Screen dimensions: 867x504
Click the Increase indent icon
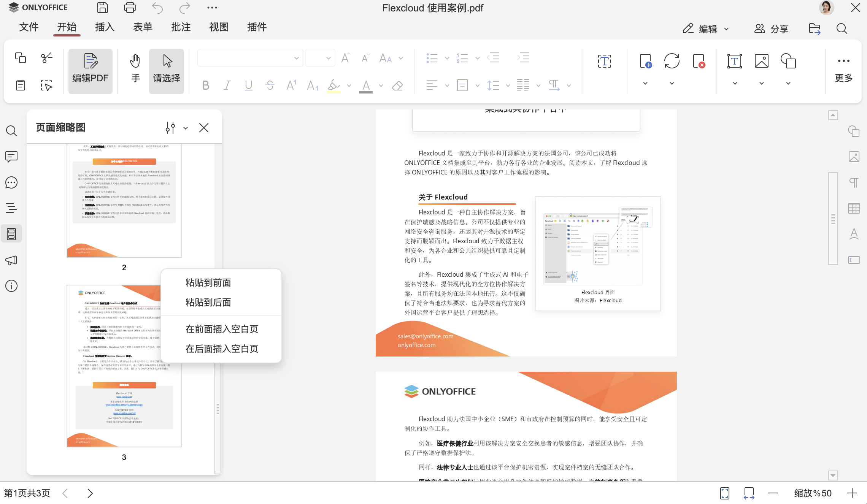pos(523,58)
